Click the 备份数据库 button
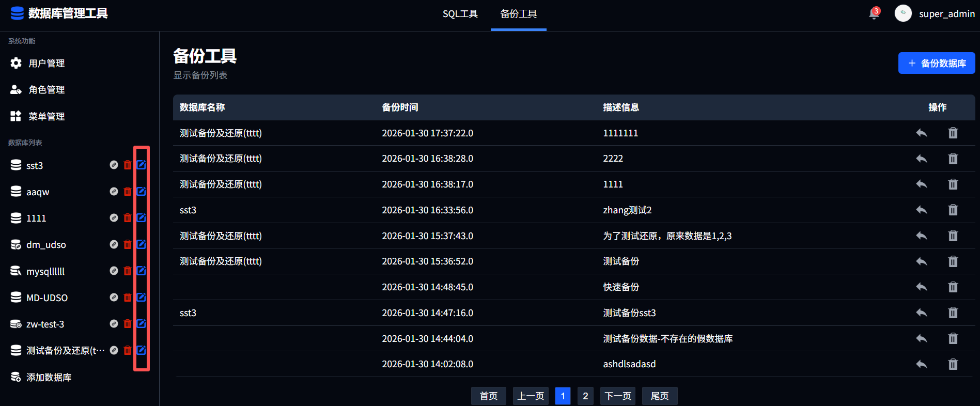Screen dimensions: 980x406 (936, 63)
